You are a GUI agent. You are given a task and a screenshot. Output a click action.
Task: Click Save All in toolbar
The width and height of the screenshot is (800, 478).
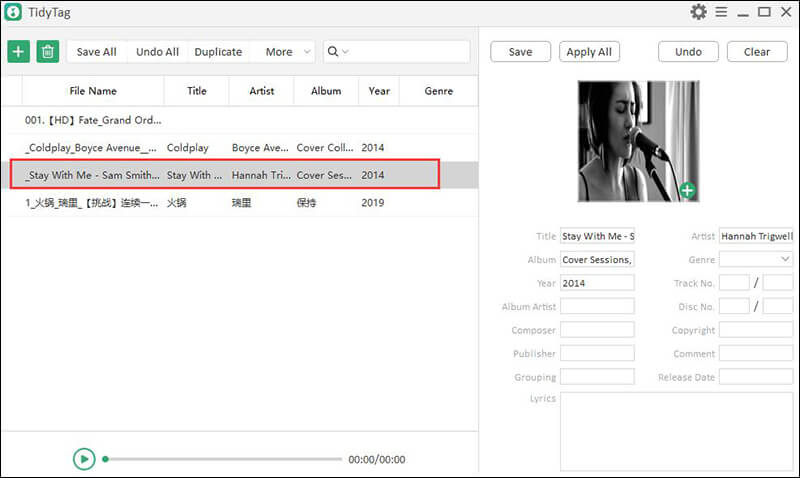96,52
